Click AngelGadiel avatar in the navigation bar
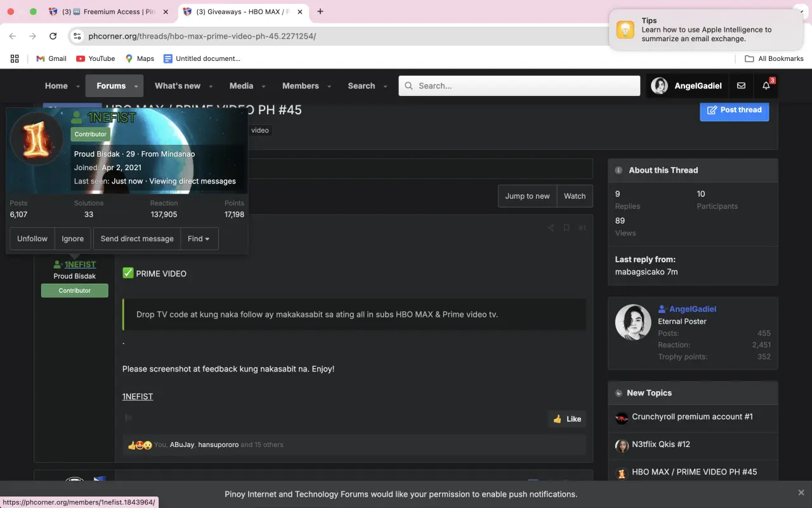812x508 pixels. (x=660, y=86)
